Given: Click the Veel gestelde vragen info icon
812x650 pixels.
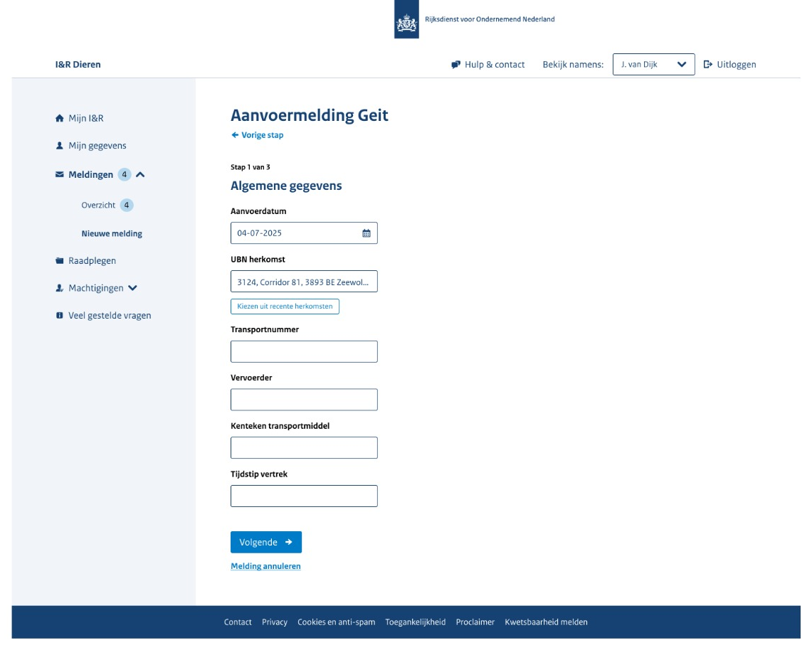Looking at the screenshot, I should click(60, 315).
